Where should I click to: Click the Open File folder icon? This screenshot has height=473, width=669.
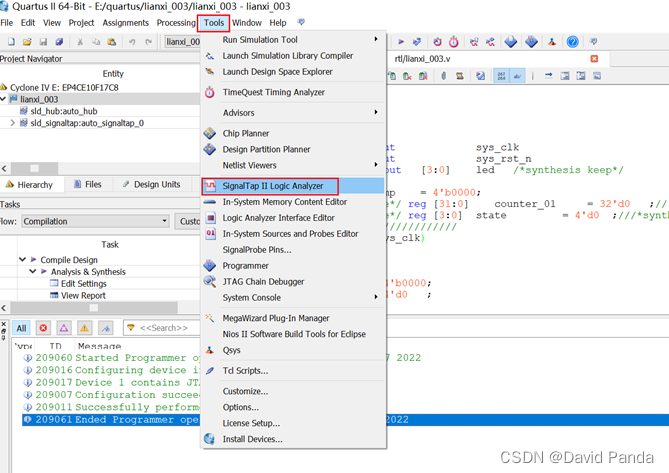[27, 42]
